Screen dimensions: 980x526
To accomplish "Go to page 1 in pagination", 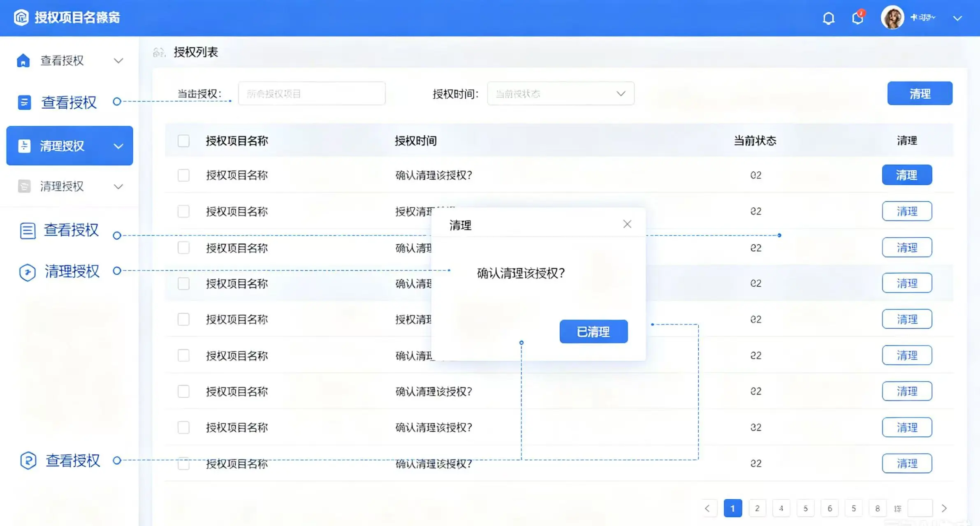I will tap(732, 508).
